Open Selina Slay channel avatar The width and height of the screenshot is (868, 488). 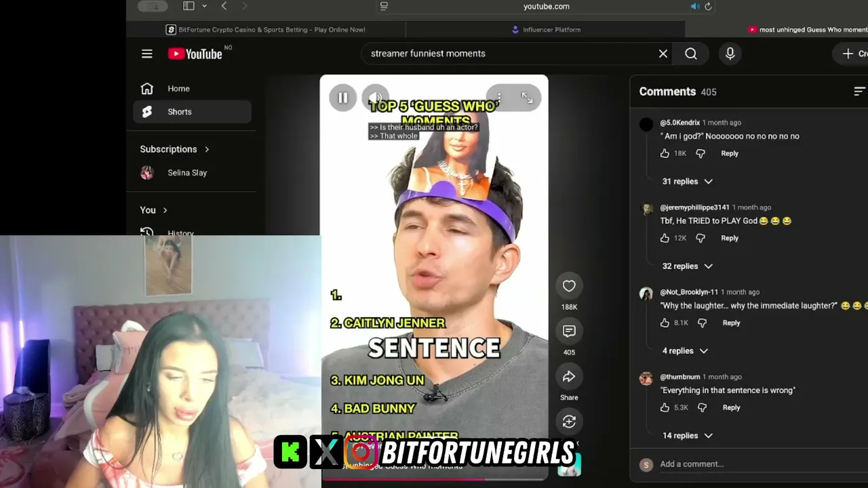(x=147, y=173)
